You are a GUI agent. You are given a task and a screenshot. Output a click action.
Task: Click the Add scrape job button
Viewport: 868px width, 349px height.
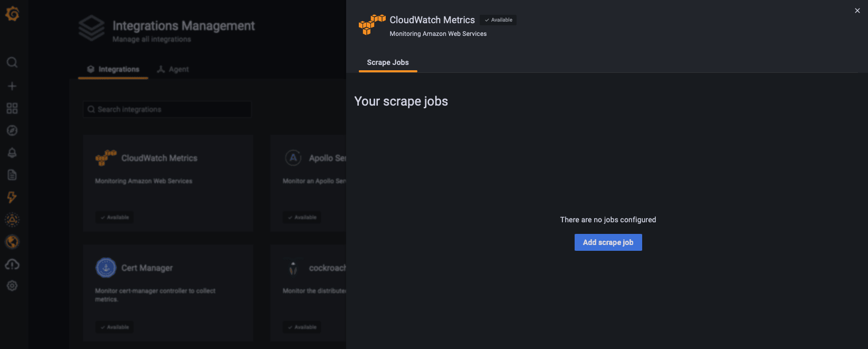pos(608,242)
